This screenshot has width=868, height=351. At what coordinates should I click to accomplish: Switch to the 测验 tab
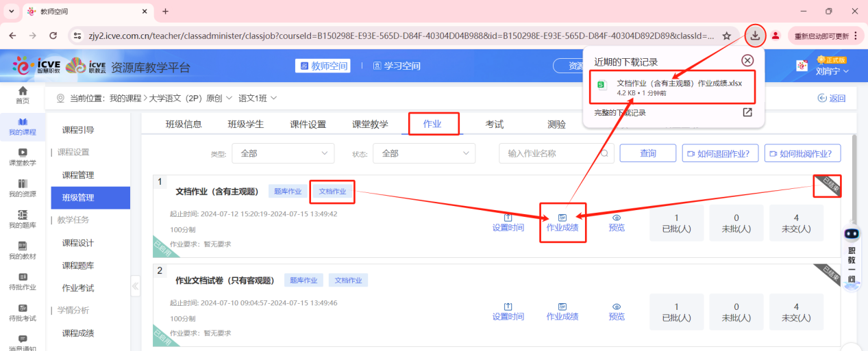pos(557,125)
